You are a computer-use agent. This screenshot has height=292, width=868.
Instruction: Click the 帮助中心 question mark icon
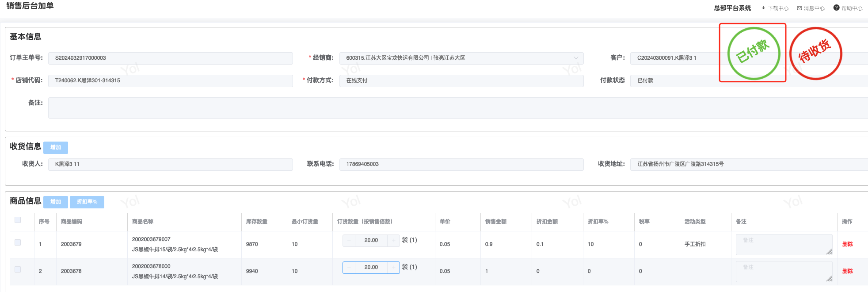click(x=836, y=8)
